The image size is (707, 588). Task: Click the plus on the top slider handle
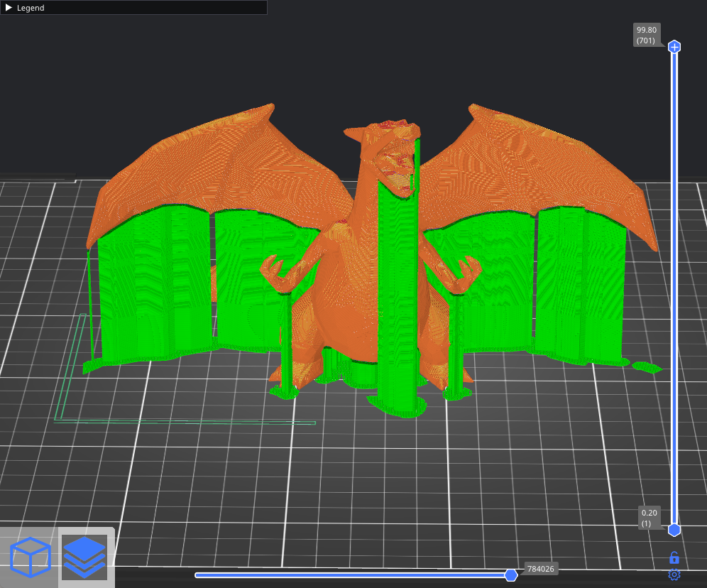point(674,47)
